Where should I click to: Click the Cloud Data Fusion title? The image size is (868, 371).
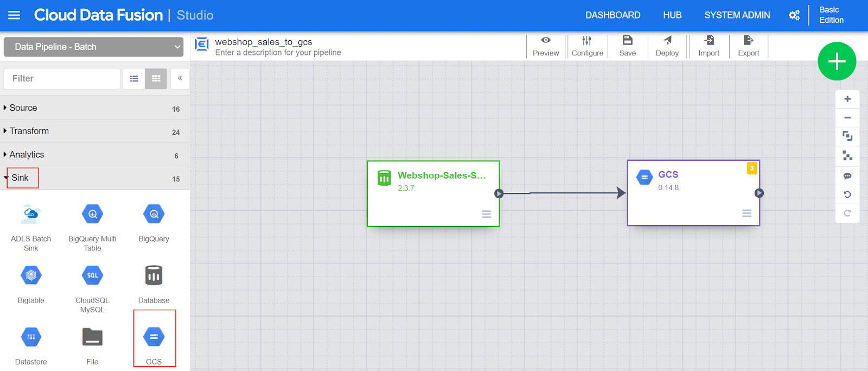[x=98, y=15]
